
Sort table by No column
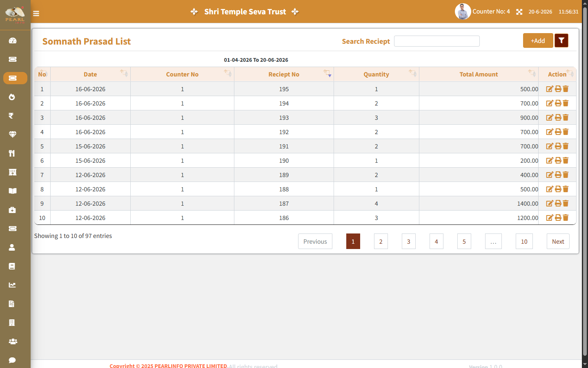click(x=42, y=74)
